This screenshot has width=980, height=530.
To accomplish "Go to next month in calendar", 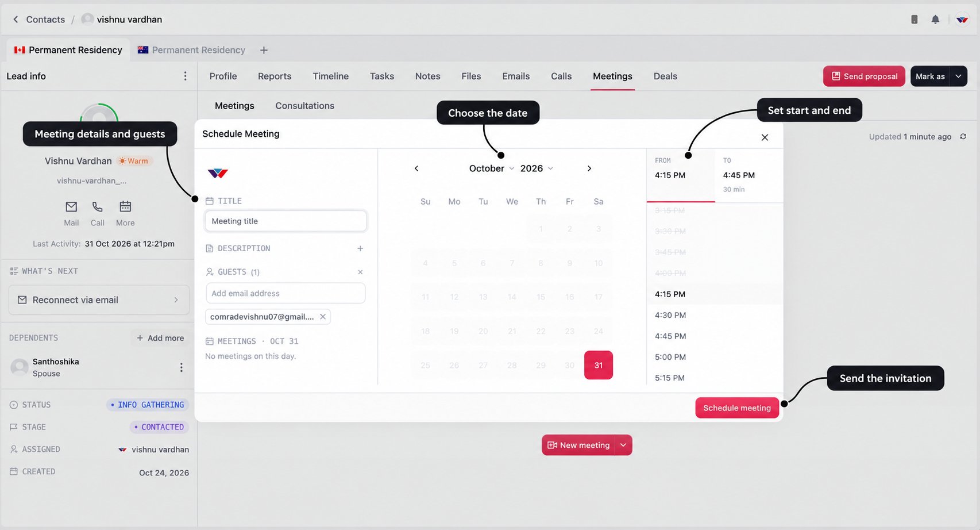I will 589,168.
